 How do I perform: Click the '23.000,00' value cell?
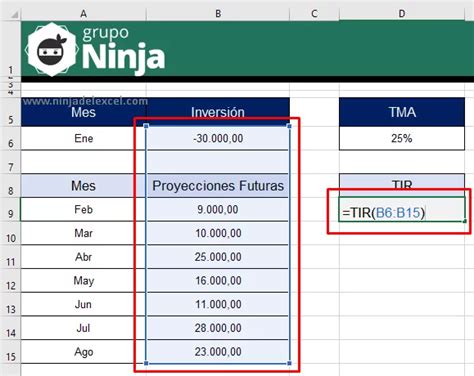click(x=218, y=352)
